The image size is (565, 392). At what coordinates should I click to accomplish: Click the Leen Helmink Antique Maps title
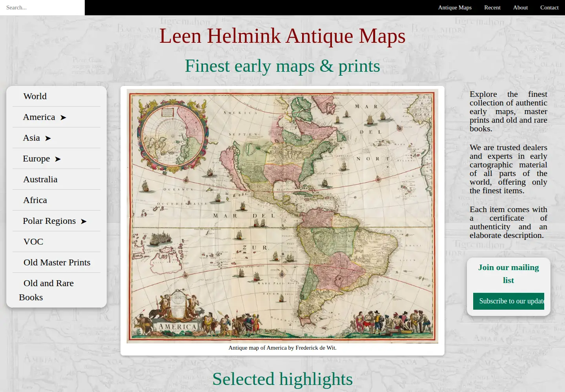[282, 36]
